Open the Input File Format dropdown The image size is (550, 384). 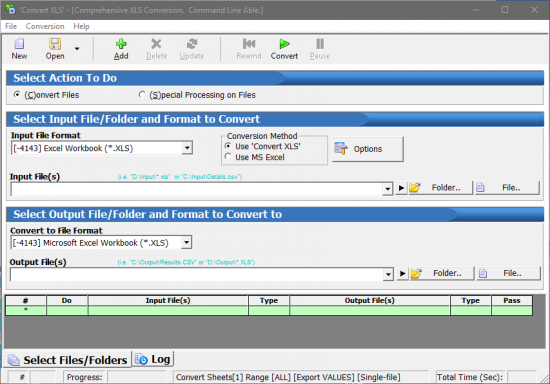[x=187, y=148]
